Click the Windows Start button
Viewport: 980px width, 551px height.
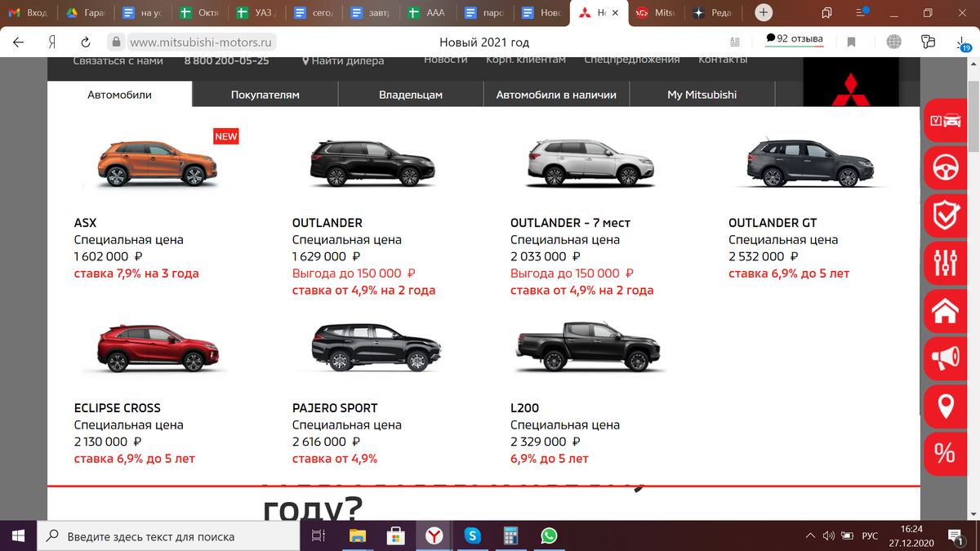tap(19, 535)
